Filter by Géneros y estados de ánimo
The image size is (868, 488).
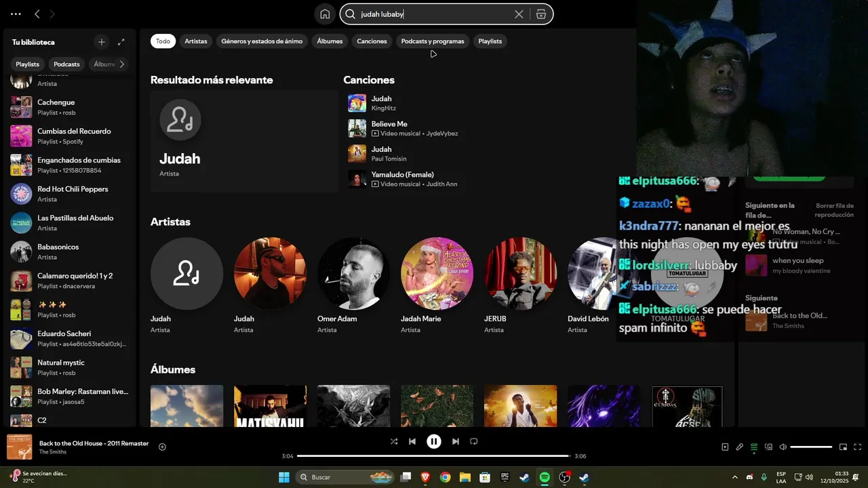click(262, 41)
